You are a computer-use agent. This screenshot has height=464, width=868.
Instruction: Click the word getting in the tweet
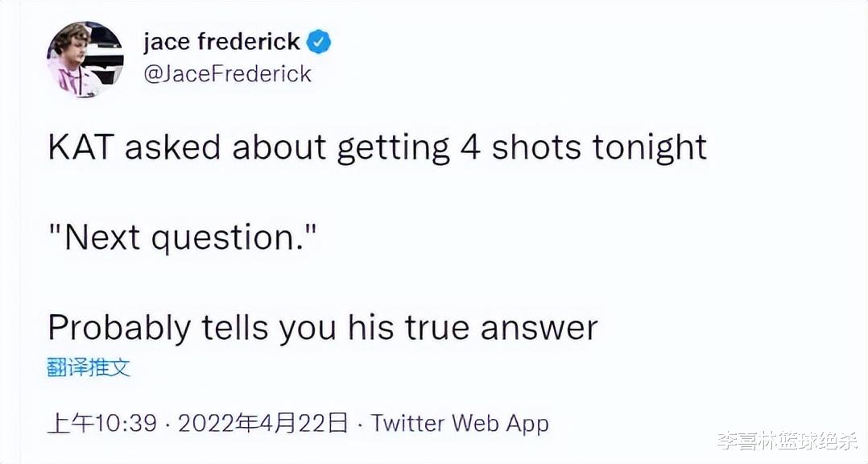click(393, 149)
